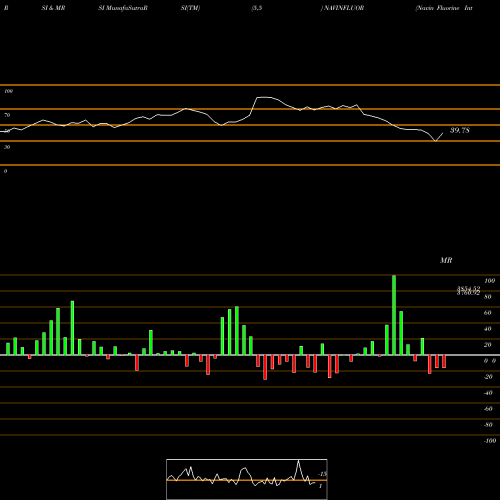This screenshot has height=500, width=500.
Task: Click the '(5,5' parameter text in header
Action: [x=257, y=8]
